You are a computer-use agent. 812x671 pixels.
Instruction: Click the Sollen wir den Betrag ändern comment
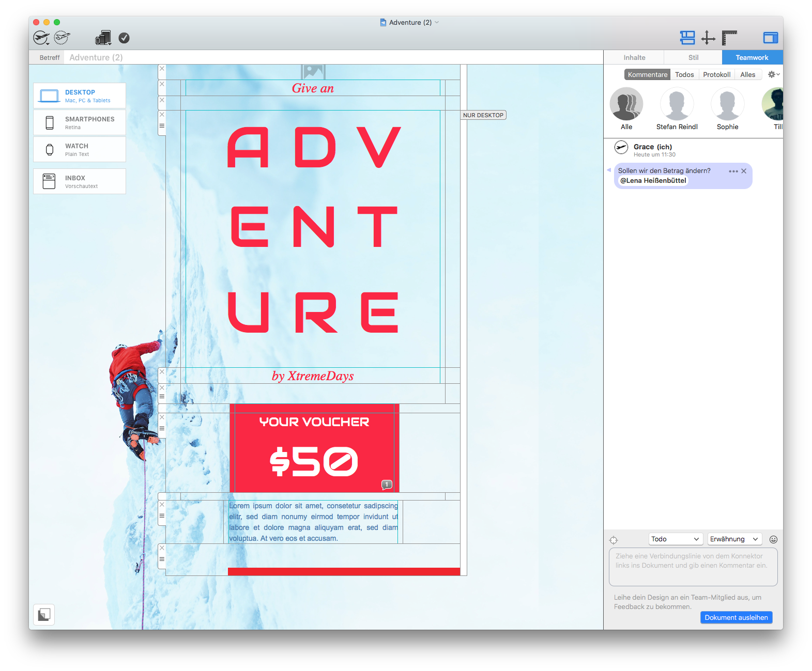664,170
